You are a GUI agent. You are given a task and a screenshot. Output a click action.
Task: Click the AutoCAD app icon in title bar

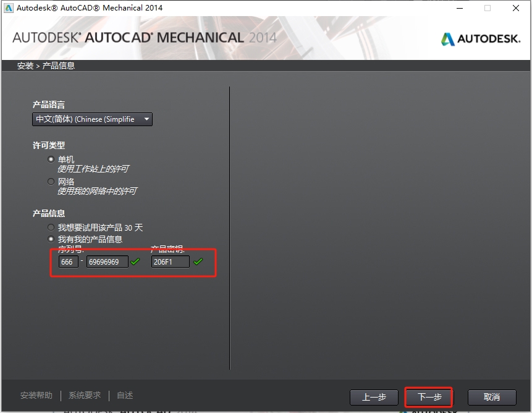pyautogui.click(x=8, y=8)
